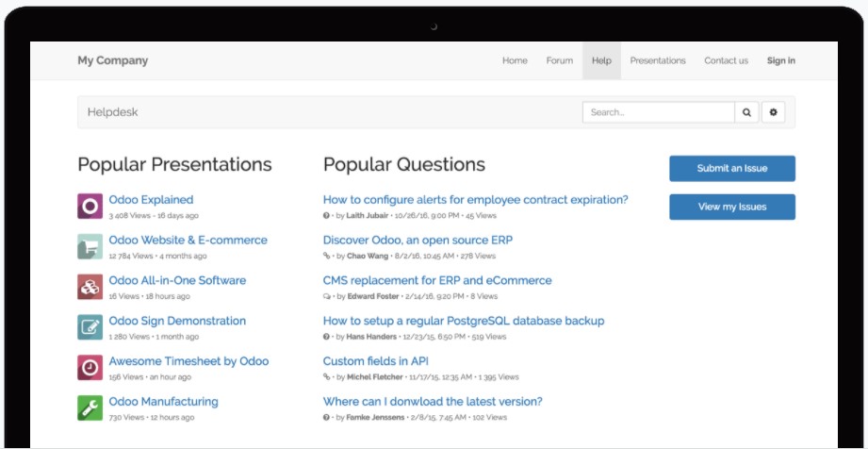Image resolution: width=868 pixels, height=449 pixels.
Task: Open the Odoo Sign Demonstration link
Action: [x=177, y=321]
